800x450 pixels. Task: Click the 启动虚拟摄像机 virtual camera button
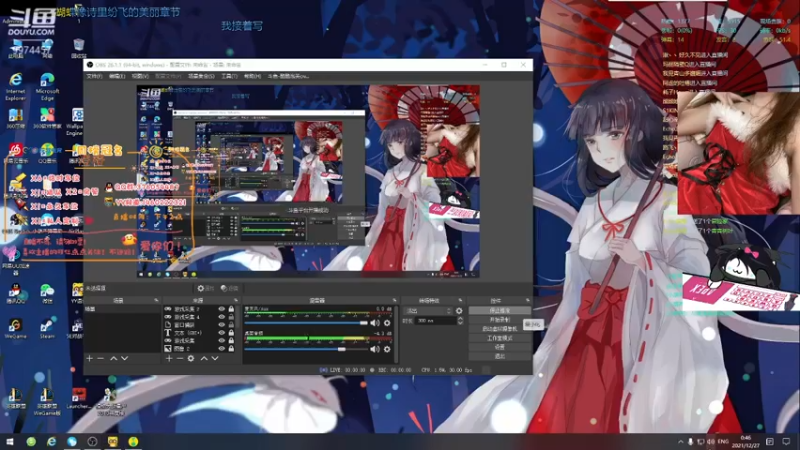[499, 329]
